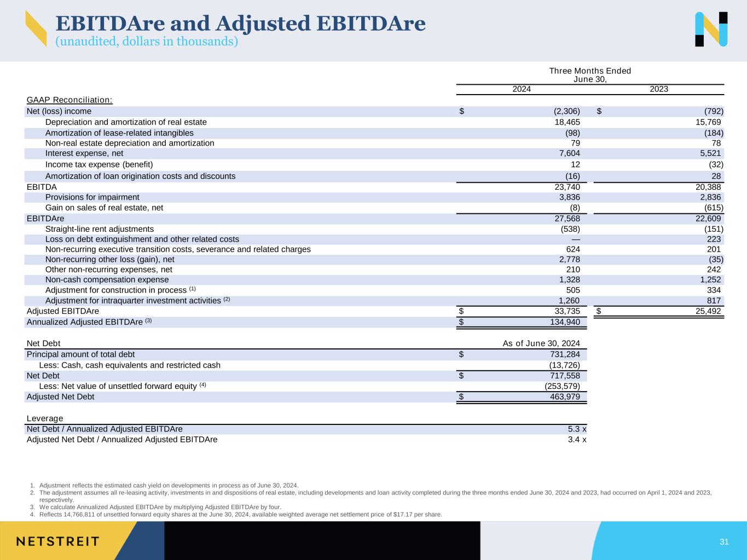Click the page number 31
This screenshot has height=560, width=747.
pos(724,542)
